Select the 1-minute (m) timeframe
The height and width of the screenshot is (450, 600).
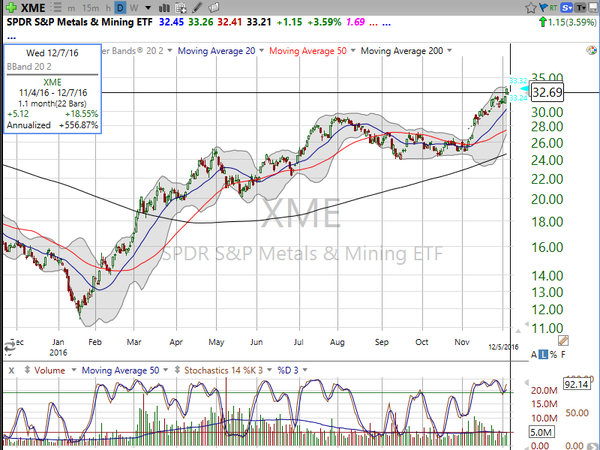point(71,8)
